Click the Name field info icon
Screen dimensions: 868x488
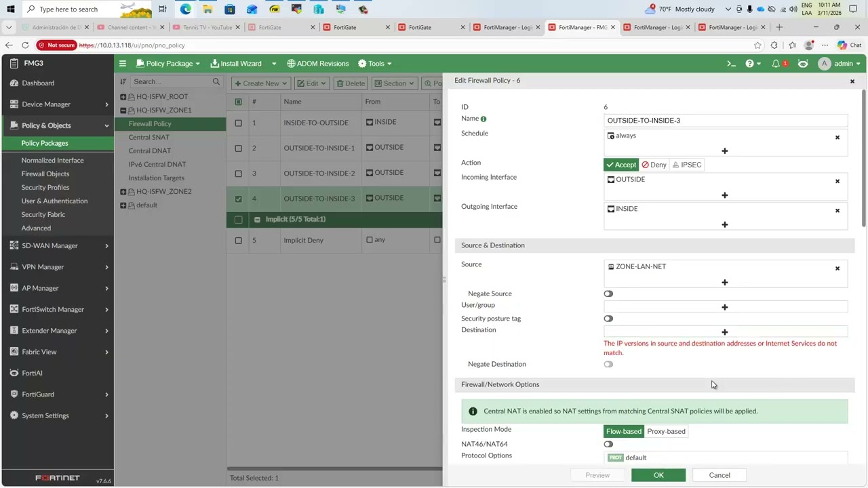pos(484,119)
